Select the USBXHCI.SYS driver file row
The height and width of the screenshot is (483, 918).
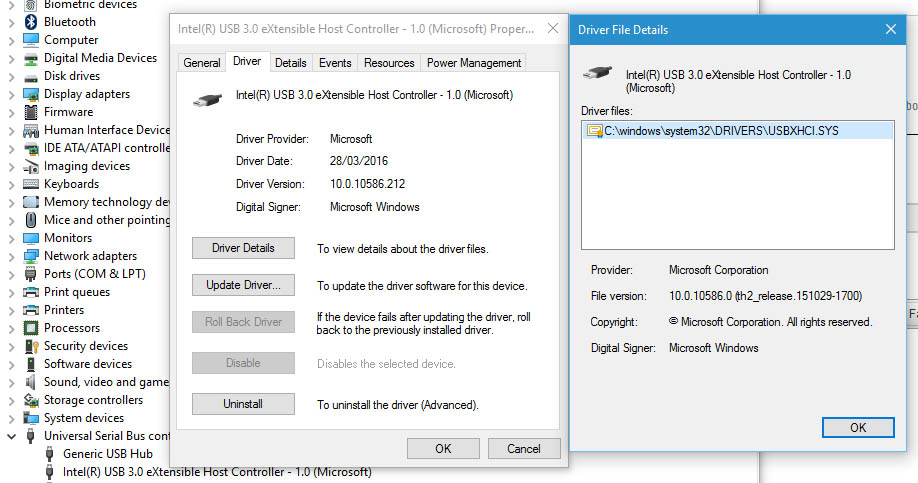click(738, 131)
